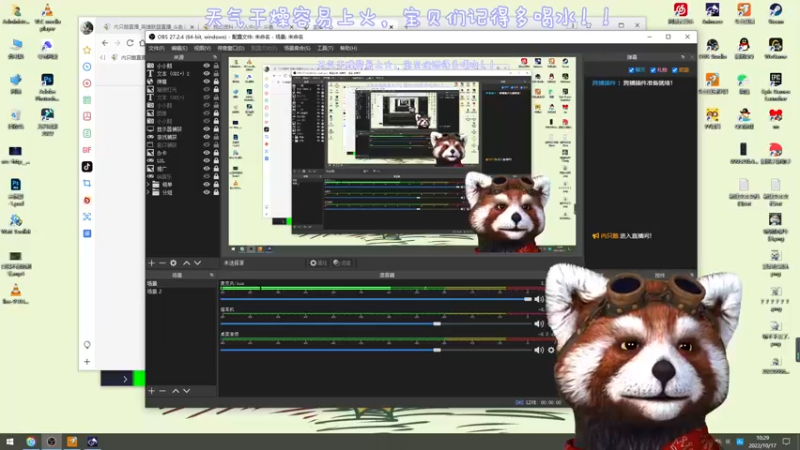
Task: Open the OBS Studio desktop shortcut
Action: 713,49
